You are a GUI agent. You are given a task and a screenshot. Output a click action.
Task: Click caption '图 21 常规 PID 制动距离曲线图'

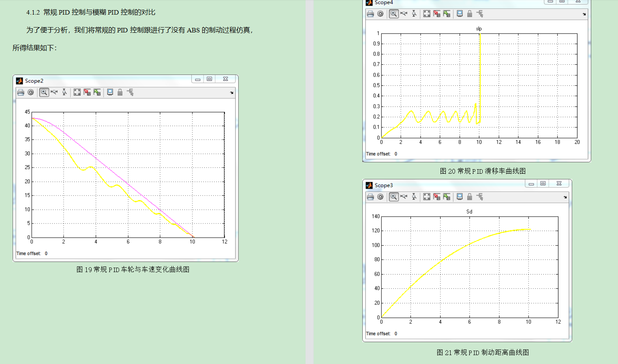pyautogui.click(x=483, y=352)
